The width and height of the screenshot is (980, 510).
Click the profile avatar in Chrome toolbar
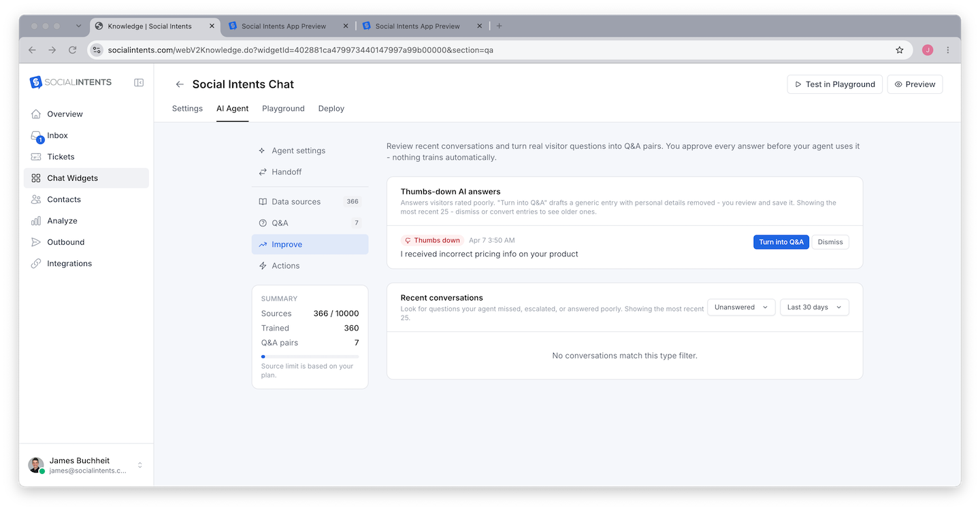pyautogui.click(x=927, y=50)
